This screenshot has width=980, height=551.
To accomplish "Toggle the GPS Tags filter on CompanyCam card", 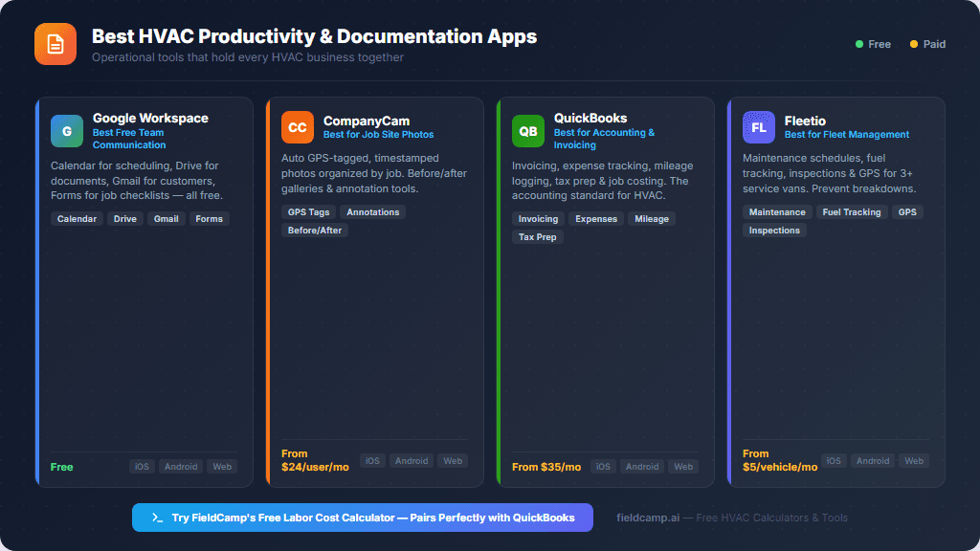I will coord(308,211).
